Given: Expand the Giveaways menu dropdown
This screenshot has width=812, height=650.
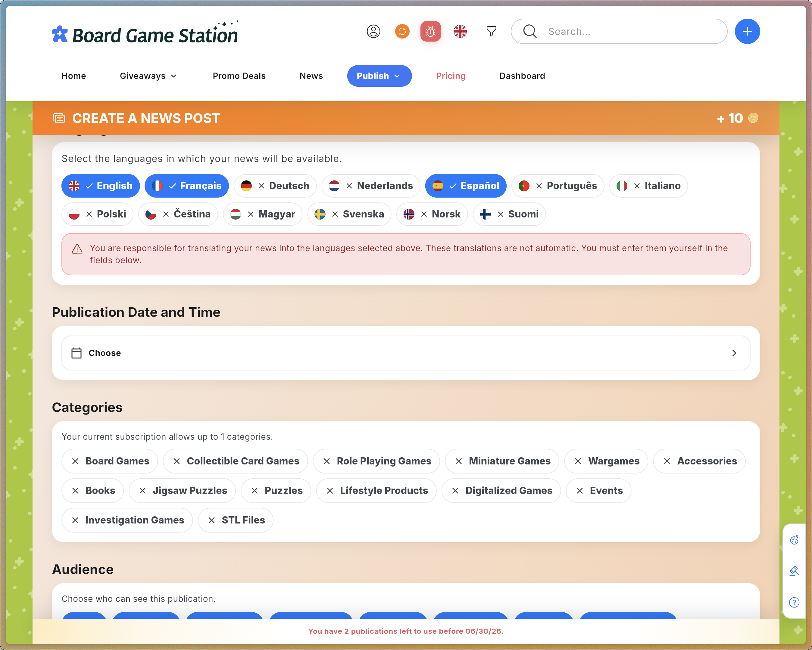Looking at the screenshot, I should coord(148,76).
